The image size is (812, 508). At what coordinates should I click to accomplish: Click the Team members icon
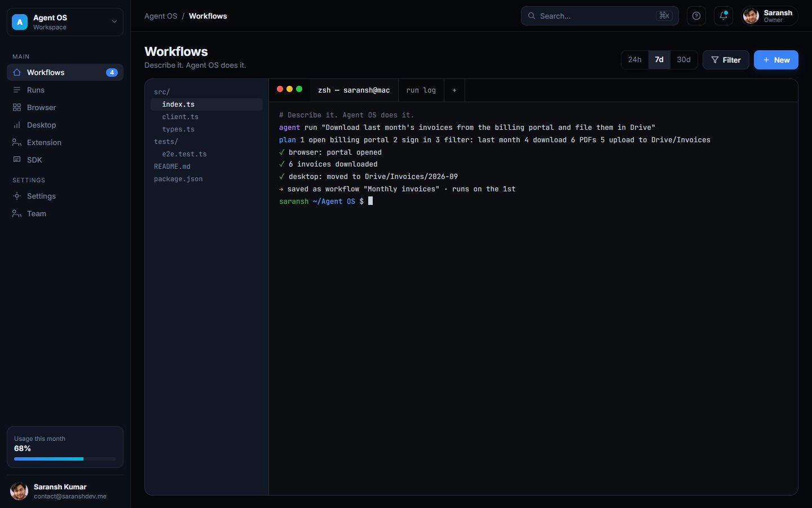click(x=17, y=213)
